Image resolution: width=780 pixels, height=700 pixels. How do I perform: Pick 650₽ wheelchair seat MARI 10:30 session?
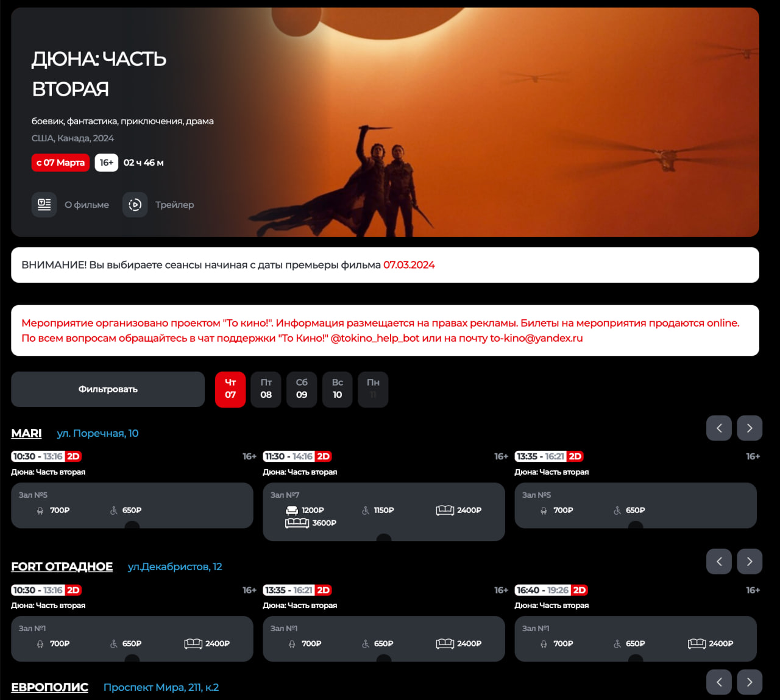126,511
